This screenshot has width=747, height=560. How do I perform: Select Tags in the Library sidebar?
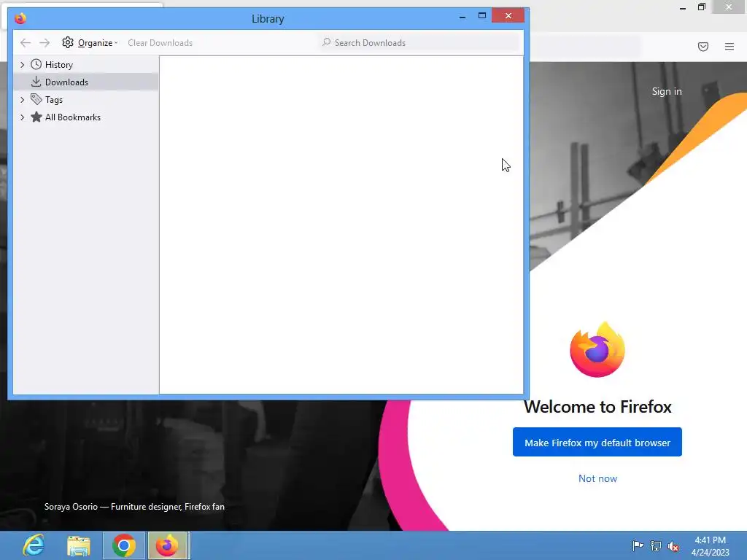coord(54,99)
